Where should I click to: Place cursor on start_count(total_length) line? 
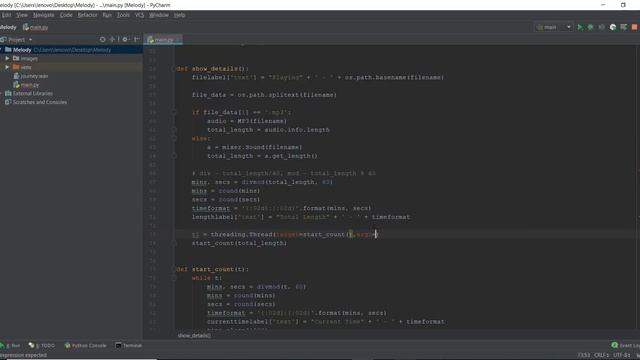239,243
